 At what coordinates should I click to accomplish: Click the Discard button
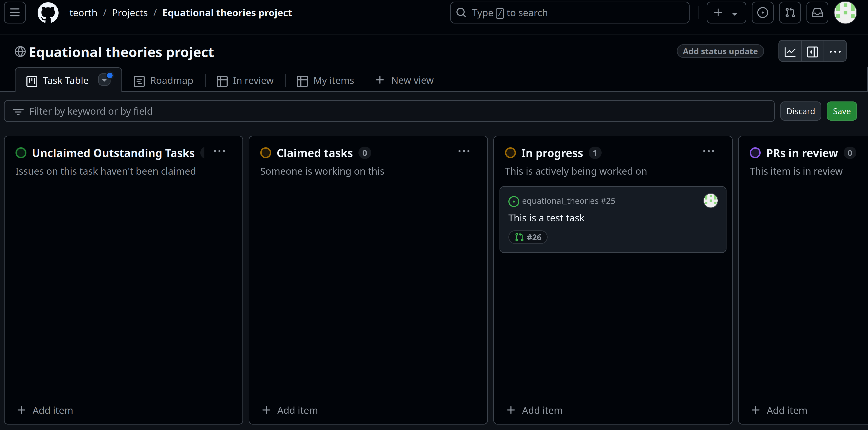(800, 111)
